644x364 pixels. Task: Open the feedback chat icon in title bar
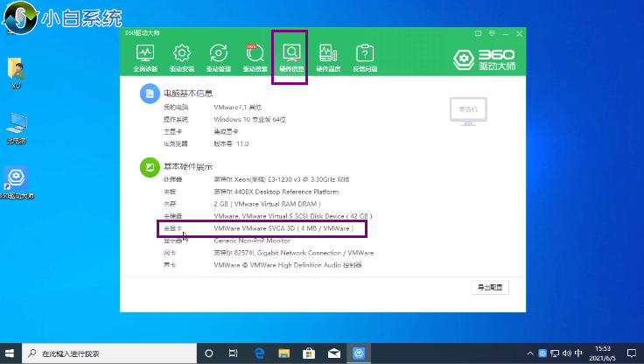pos(478,34)
